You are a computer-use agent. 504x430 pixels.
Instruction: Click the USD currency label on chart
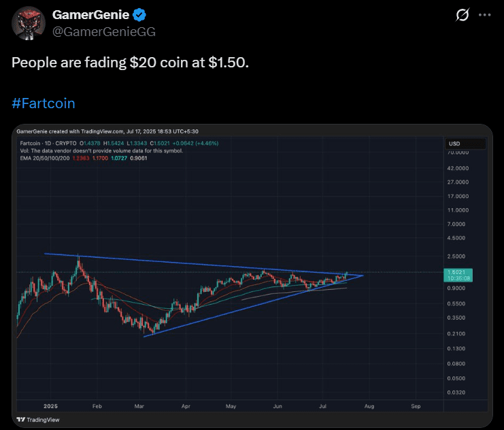pyautogui.click(x=454, y=144)
